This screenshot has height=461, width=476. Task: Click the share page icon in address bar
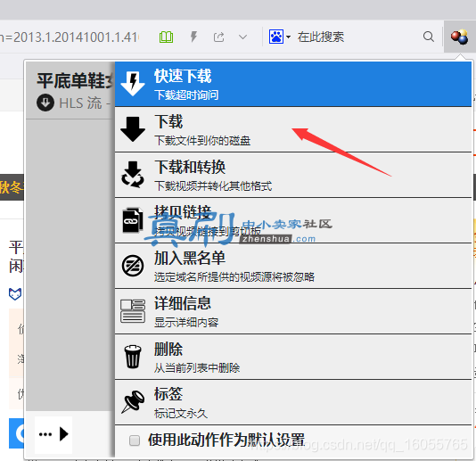tap(218, 37)
